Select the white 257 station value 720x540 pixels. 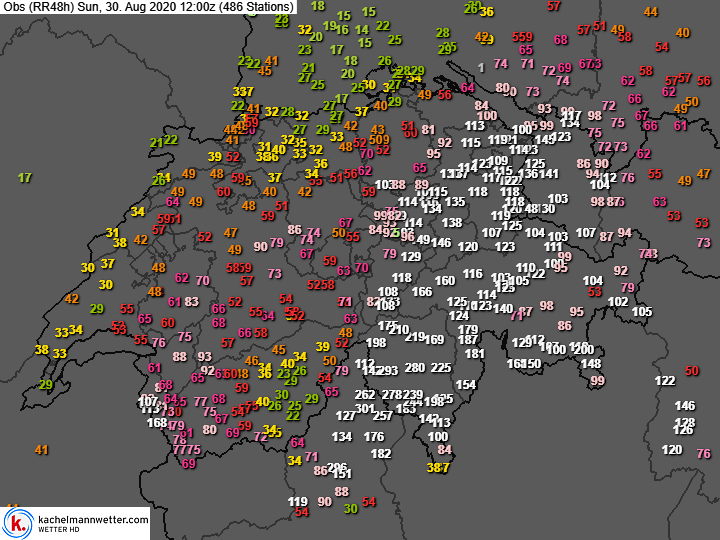click(382, 415)
